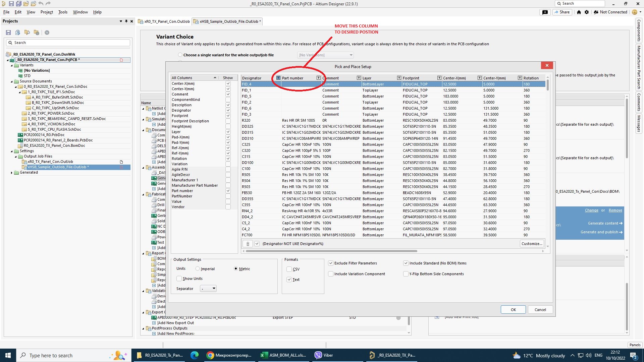
Task: Open Projects panel options dropdown arrow
Action: pyautogui.click(x=121, y=21)
